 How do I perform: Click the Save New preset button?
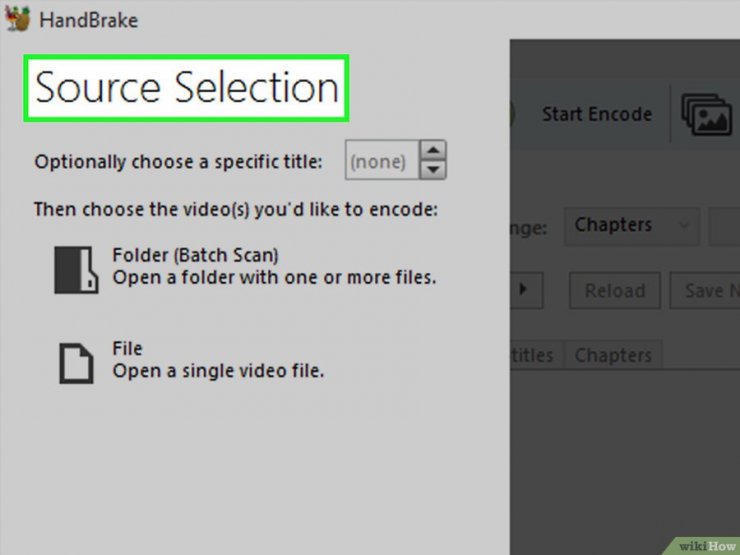click(x=705, y=290)
